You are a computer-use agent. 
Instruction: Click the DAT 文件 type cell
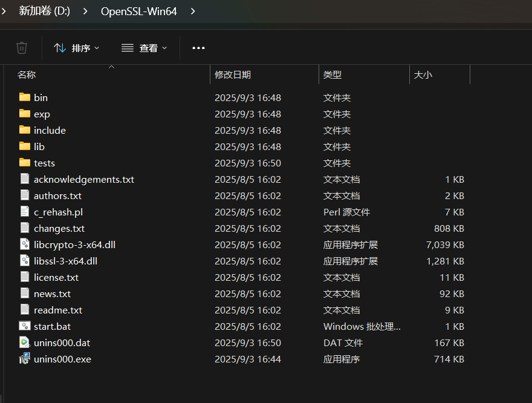click(x=343, y=342)
